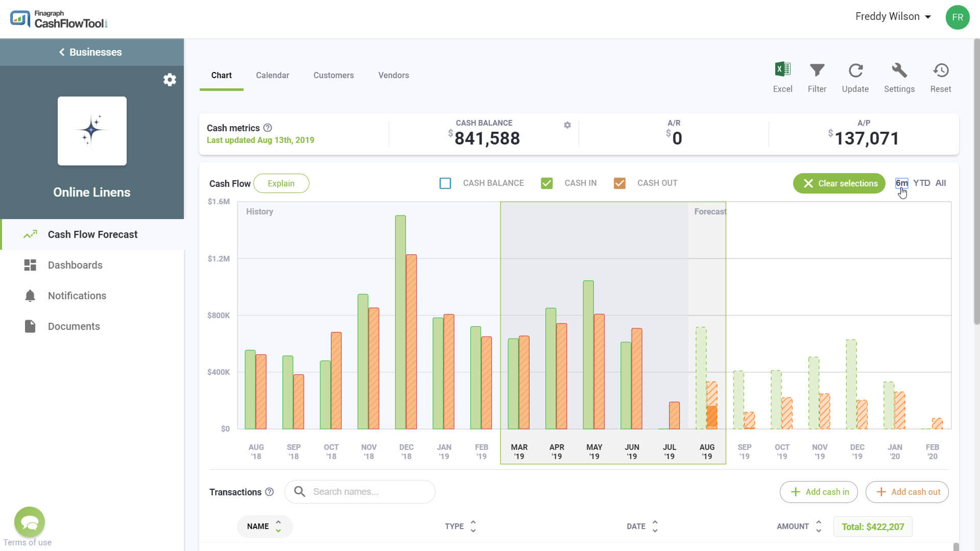This screenshot has width=980, height=551.
Task: Select the AUG '19 forecast month
Action: pyautogui.click(x=707, y=451)
